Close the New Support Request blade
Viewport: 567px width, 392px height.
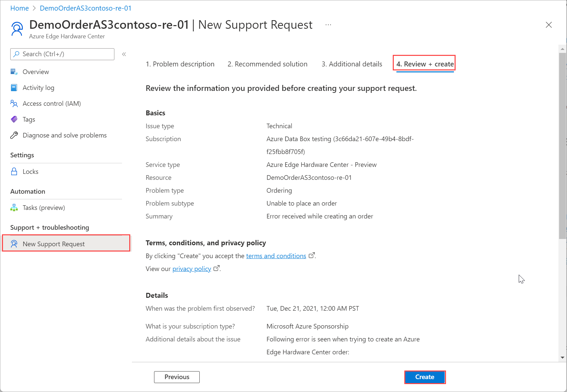pos(549,25)
